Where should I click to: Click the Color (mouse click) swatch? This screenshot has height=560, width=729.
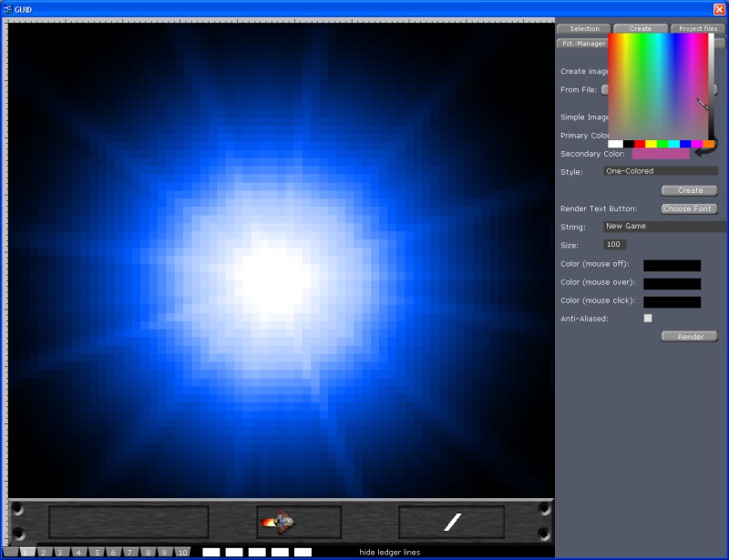672,302
